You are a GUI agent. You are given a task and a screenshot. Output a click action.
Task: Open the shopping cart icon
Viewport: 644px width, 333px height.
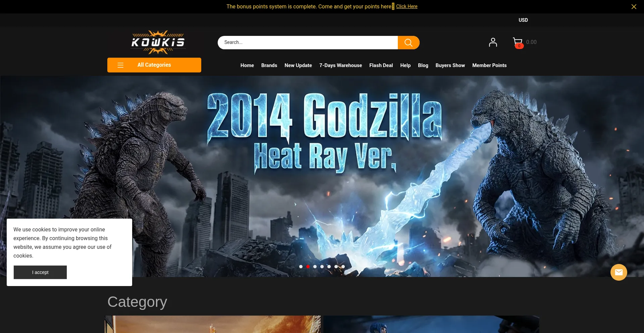point(518,43)
